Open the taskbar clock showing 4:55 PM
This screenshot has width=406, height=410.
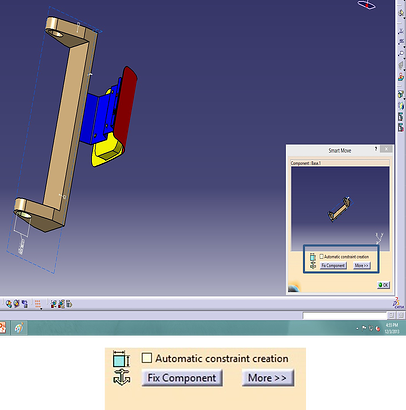pos(392,328)
